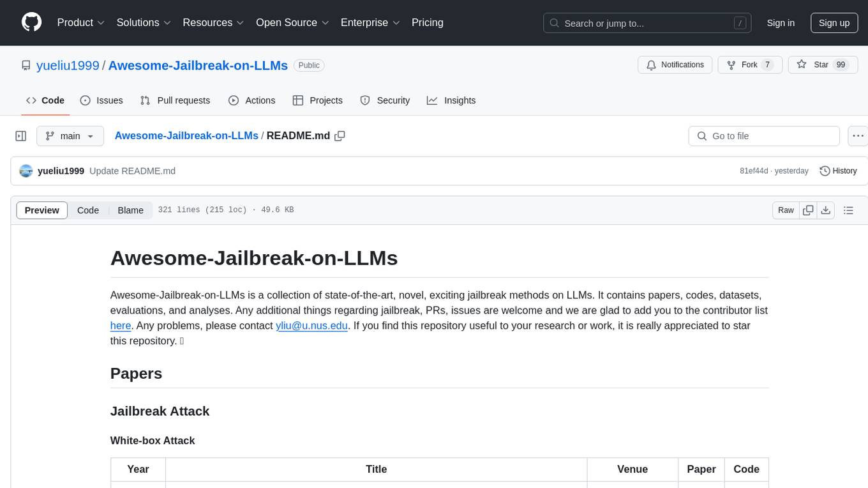Click the Papers heading
868x488 pixels.
[136, 374]
